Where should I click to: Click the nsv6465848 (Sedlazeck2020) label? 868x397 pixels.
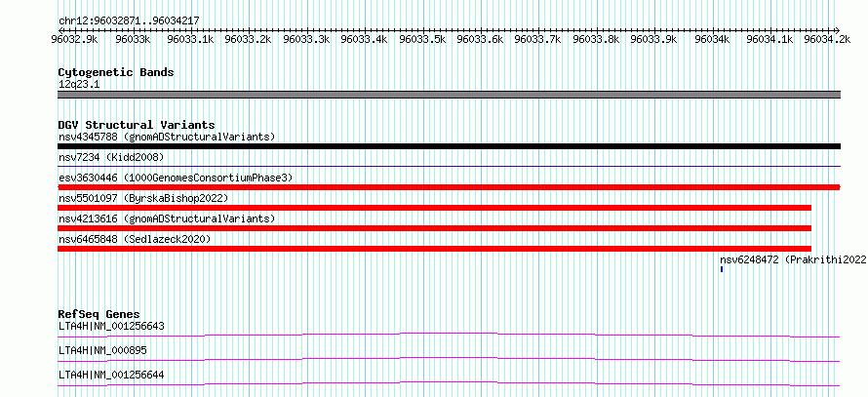(x=135, y=239)
